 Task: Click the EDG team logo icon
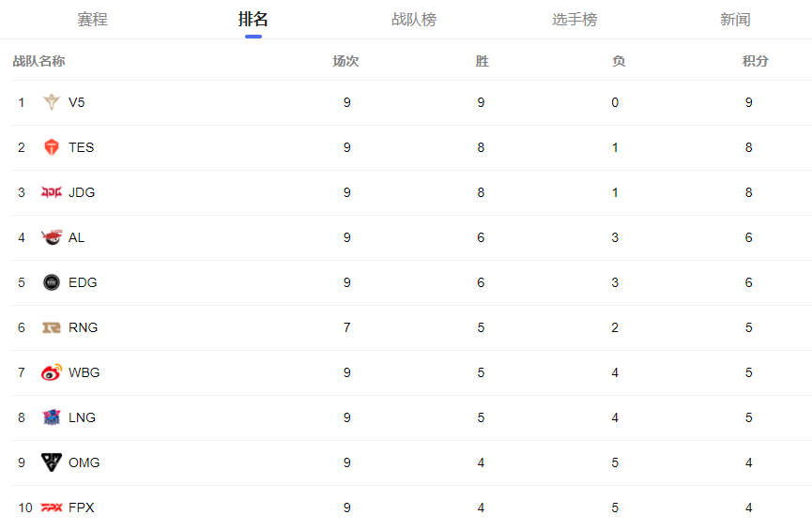[x=52, y=282]
